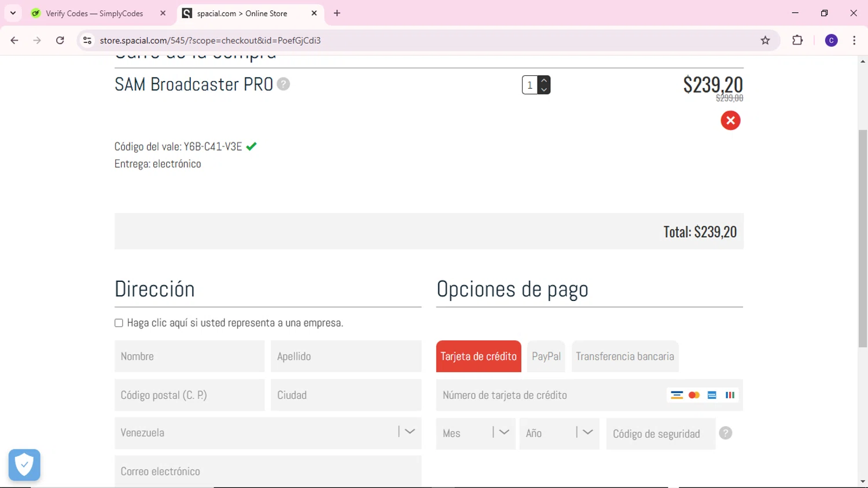Screen dimensions: 868x488
Task: Close the spacial.com Online Store tab
Action: pos(314,13)
